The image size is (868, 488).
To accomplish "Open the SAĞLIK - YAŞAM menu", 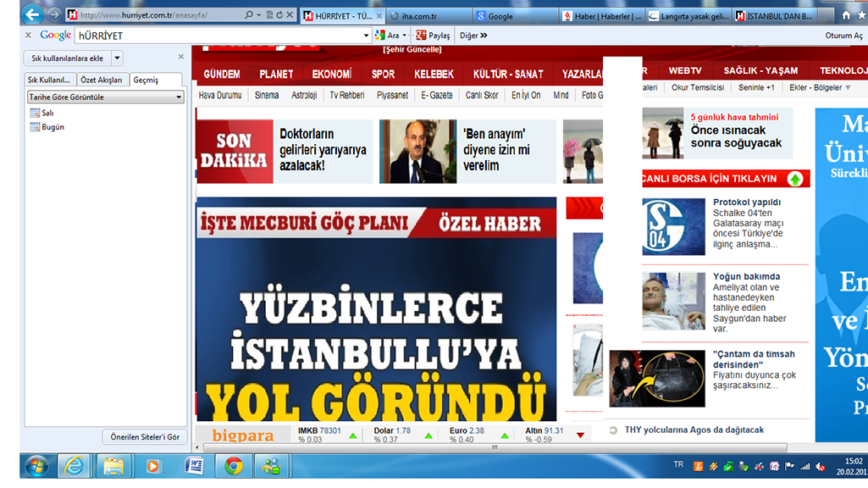I will 760,71.
